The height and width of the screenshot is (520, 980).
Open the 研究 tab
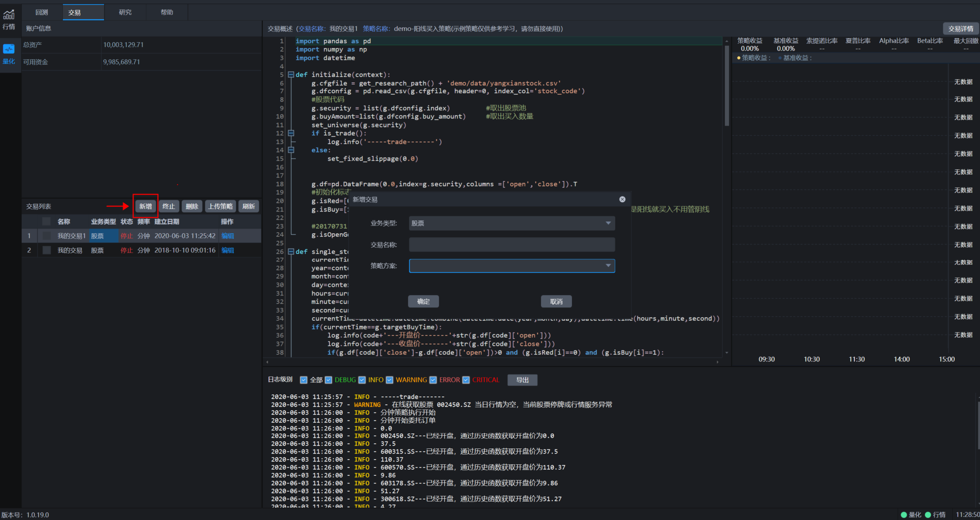tap(125, 12)
